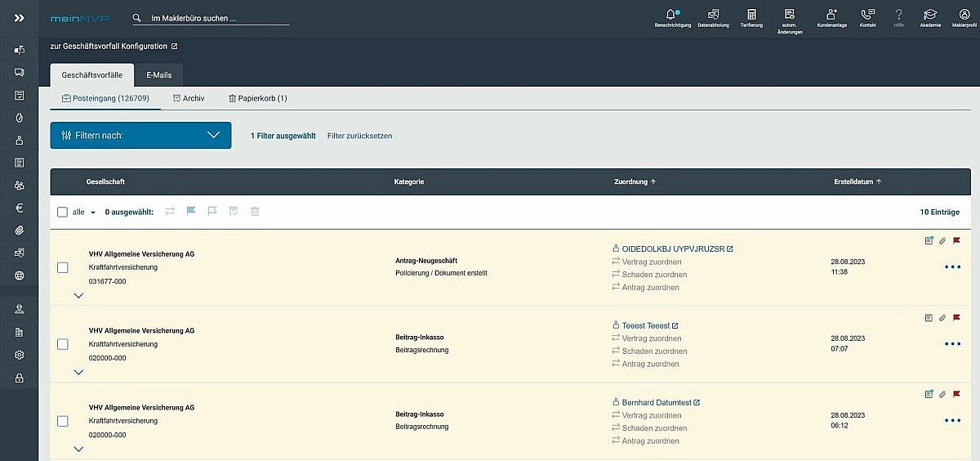This screenshot has height=461, width=980.
Task: Switch to Geschäftsvorfälle tab
Action: click(92, 75)
